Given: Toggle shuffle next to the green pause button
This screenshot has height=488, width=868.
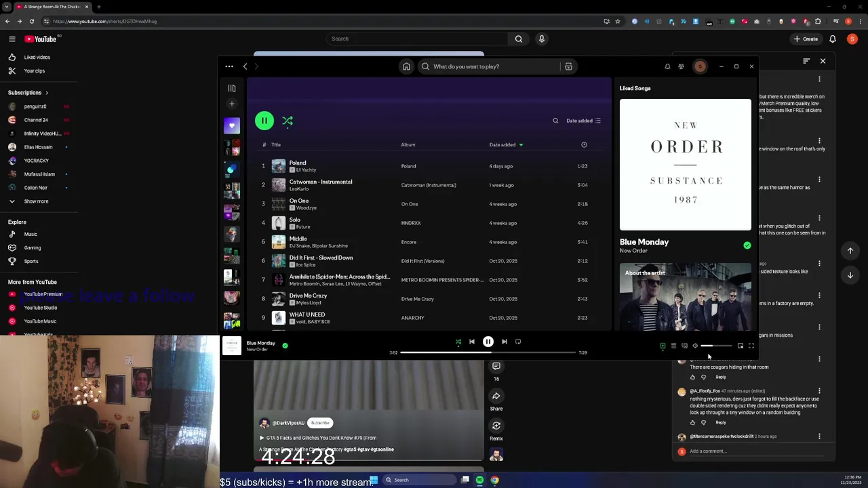Looking at the screenshot, I should [x=288, y=121].
